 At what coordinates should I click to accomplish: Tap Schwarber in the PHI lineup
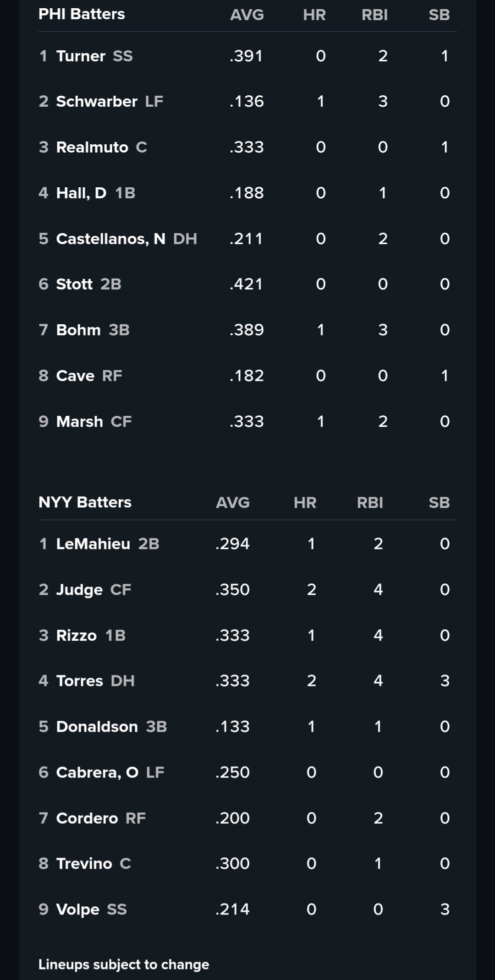click(96, 101)
